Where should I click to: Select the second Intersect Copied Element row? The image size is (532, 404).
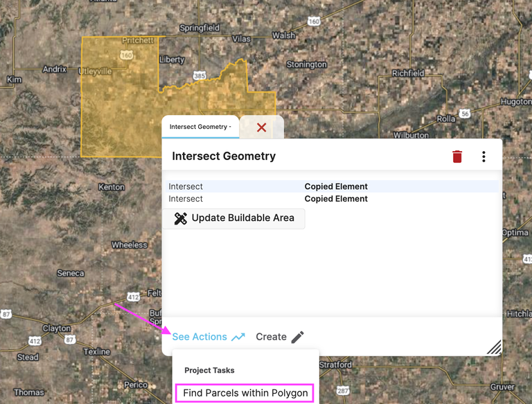pos(331,199)
